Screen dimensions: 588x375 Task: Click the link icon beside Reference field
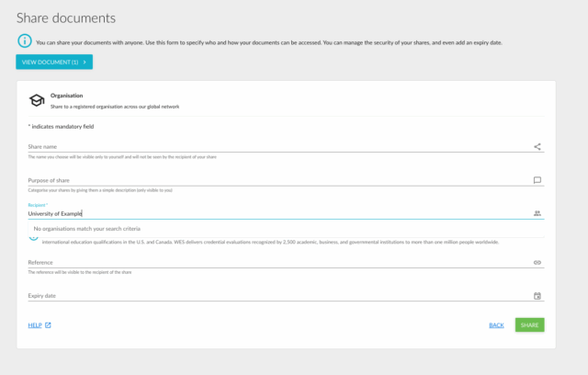537,262
